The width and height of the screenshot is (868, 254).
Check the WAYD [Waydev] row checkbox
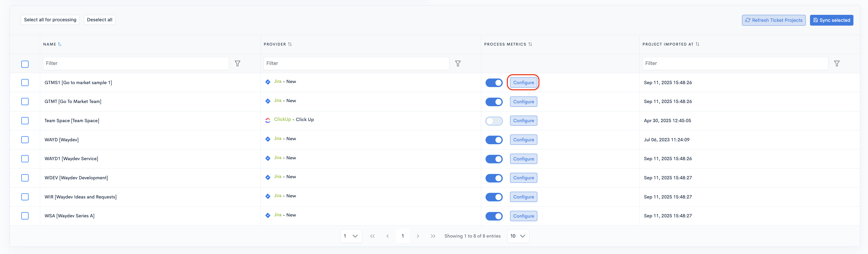point(25,139)
